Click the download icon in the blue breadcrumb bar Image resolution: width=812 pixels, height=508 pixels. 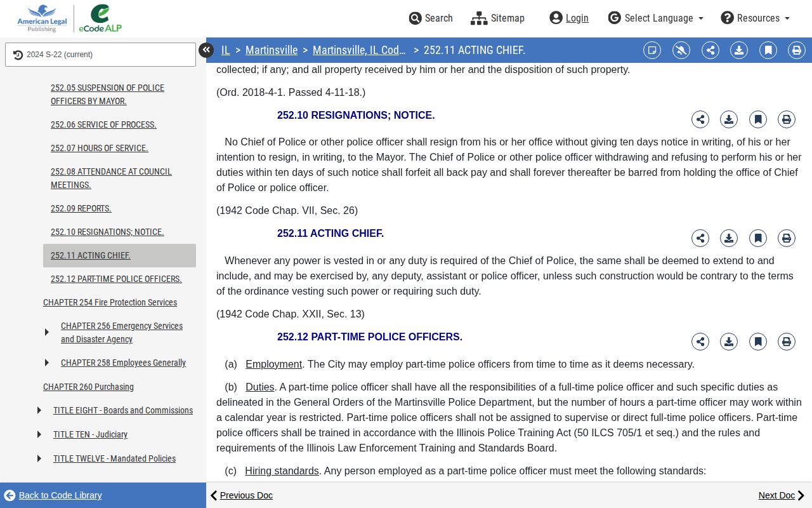pos(739,50)
